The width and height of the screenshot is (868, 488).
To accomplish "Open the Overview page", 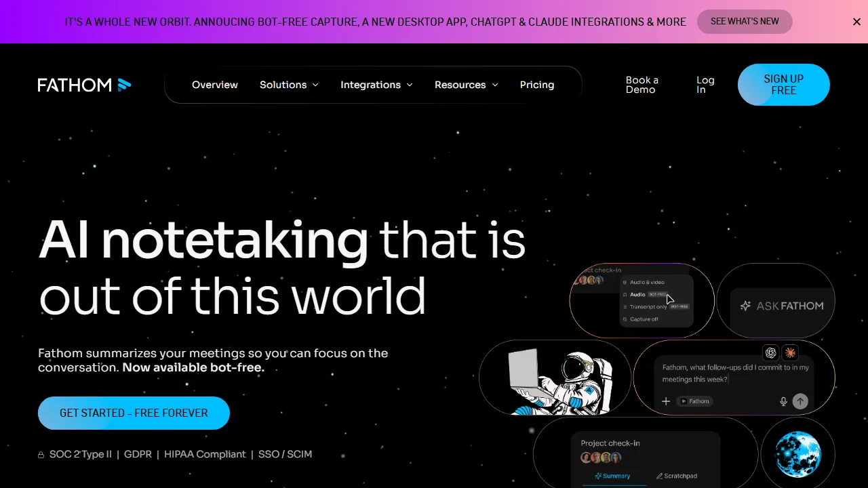I will pyautogui.click(x=215, y=85).
